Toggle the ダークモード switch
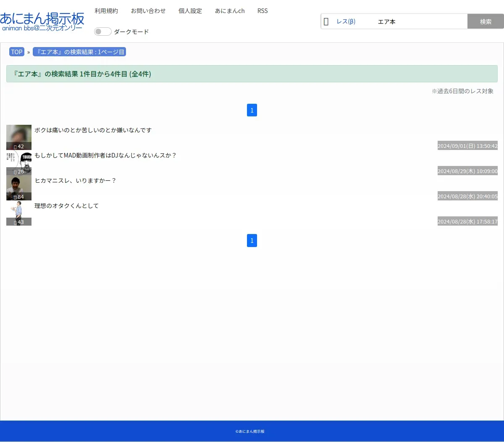Image resolution: width=504 pixels, height=442 pixels. [x=103, y=32]
